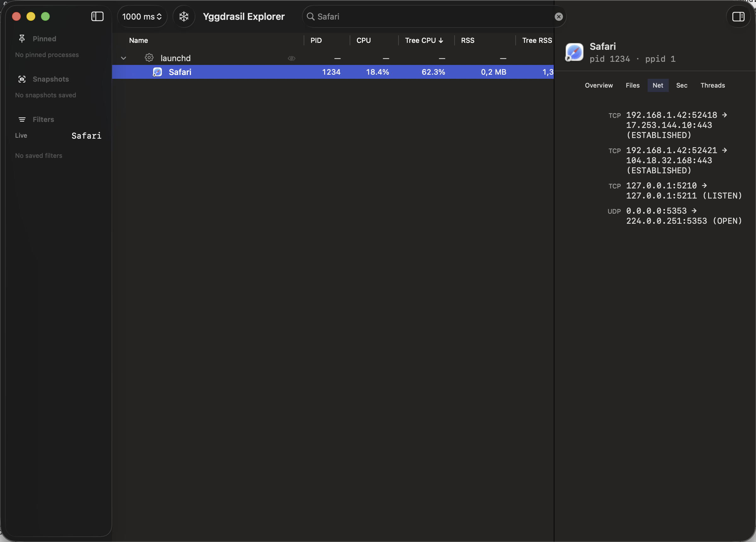The image size is (756, 542).
Task: Click the launchd gear icon
Action: pos(149,58)
